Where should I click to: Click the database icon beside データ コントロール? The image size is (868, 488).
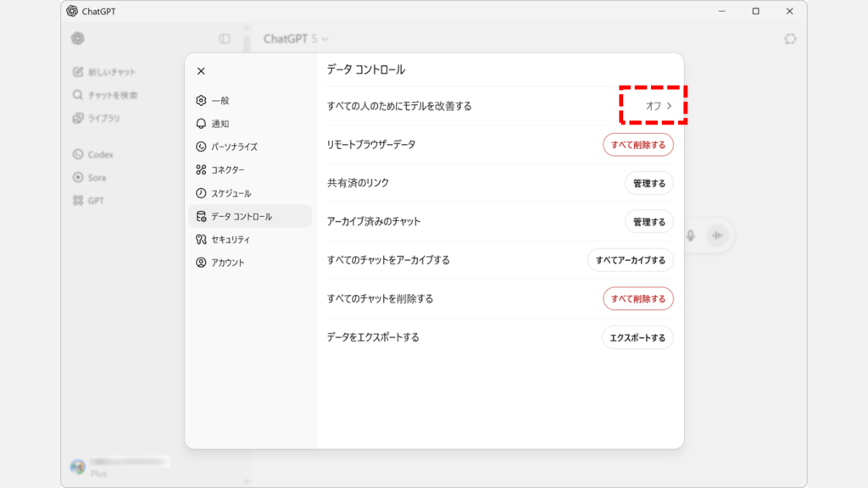[201, 216]
